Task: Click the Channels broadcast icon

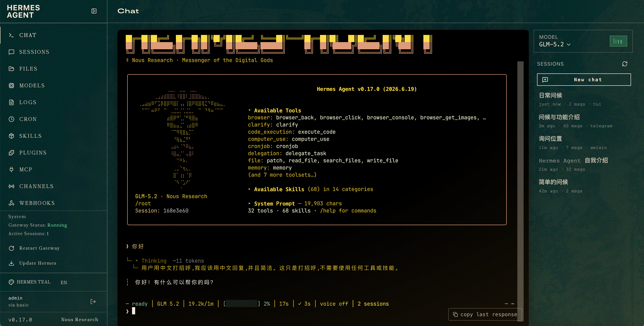Action: click(11, 186)
